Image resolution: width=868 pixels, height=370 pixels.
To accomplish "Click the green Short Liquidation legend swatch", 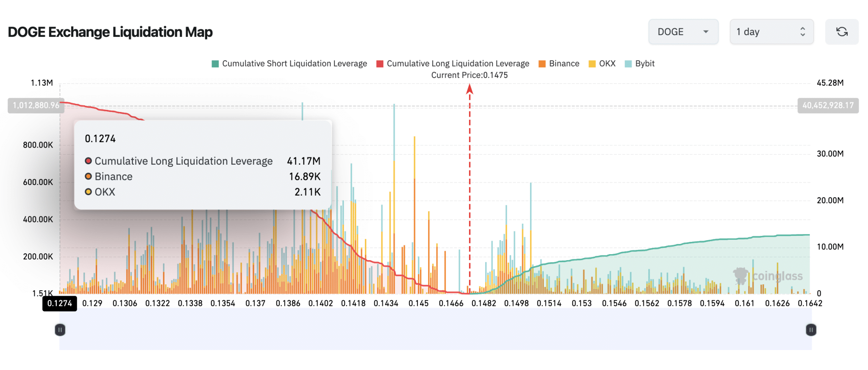I will click(x=215, y=64).
